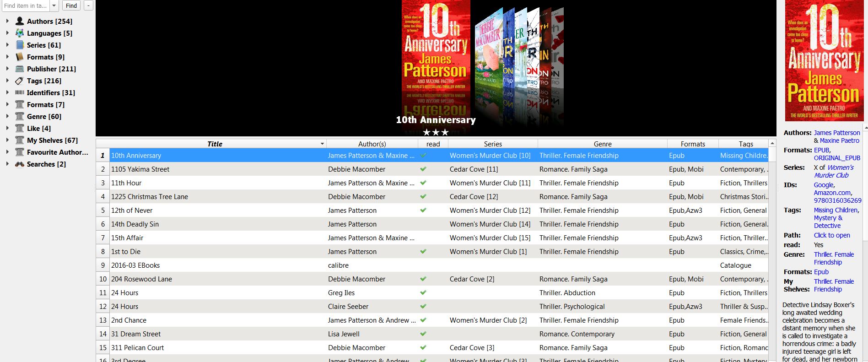Select the 'Catalogue' tags cell
The height and width of the screenshot is (362, 868).
(x=744, y=265)
